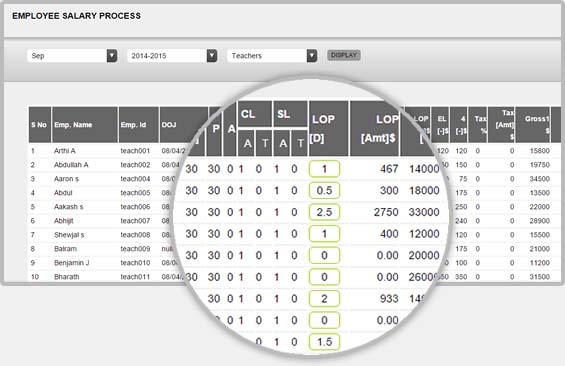Click employee id teach001
Screen dimensions: 565x366
135,151
